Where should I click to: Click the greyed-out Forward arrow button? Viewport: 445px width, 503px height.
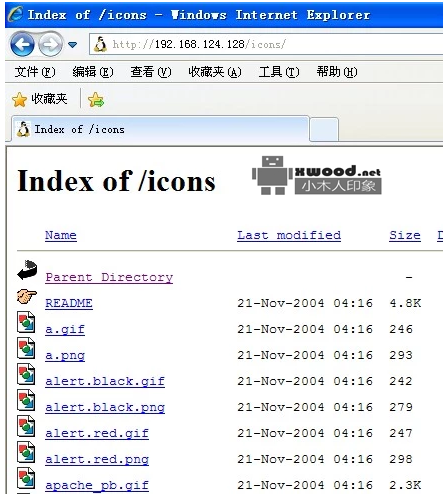coord(50,44)
